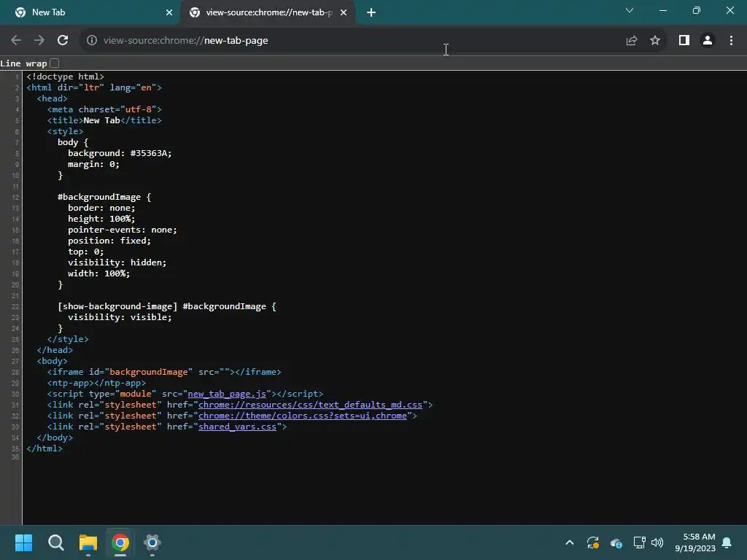Go forward to next page
The image size is (747, 560).
click(x=39, y=41)
